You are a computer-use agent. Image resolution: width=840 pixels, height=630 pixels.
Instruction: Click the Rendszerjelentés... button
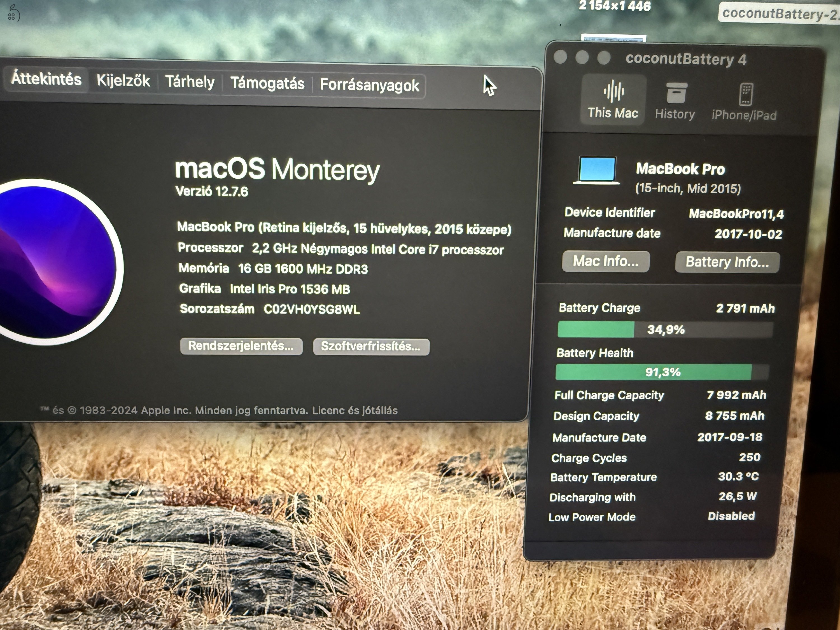[241, 346]
